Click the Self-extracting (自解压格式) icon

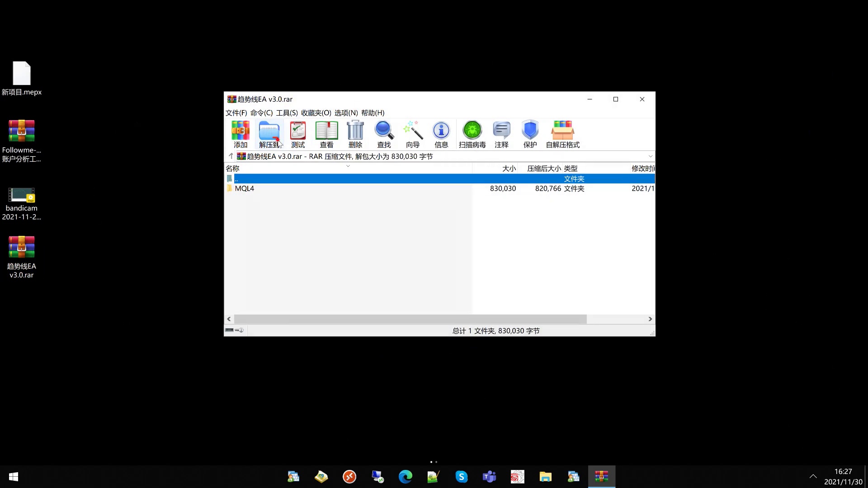tap(563, 134)
